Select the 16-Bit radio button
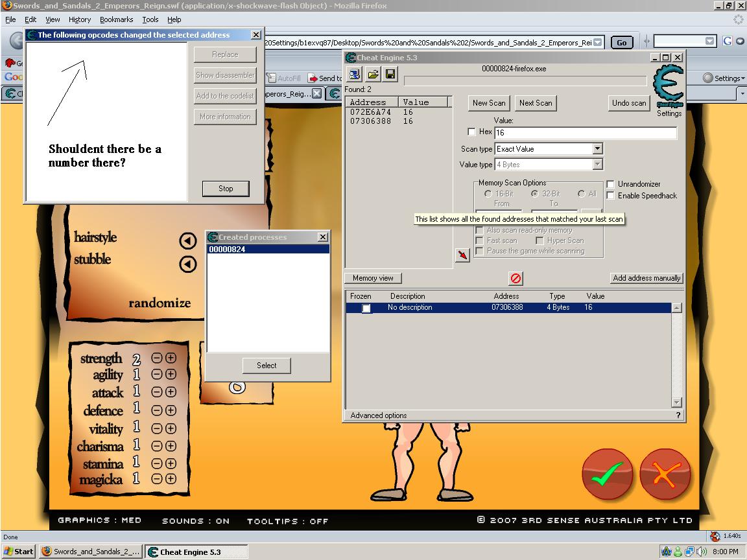 pyautogui.click(x=488, y=194)
